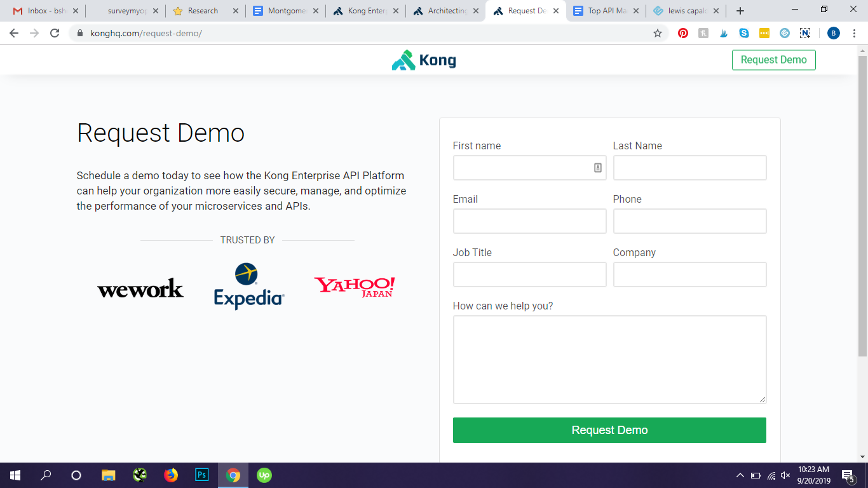Open a new browser tab
The height and width of the screenshot is (488, 868).
(740, 11)
